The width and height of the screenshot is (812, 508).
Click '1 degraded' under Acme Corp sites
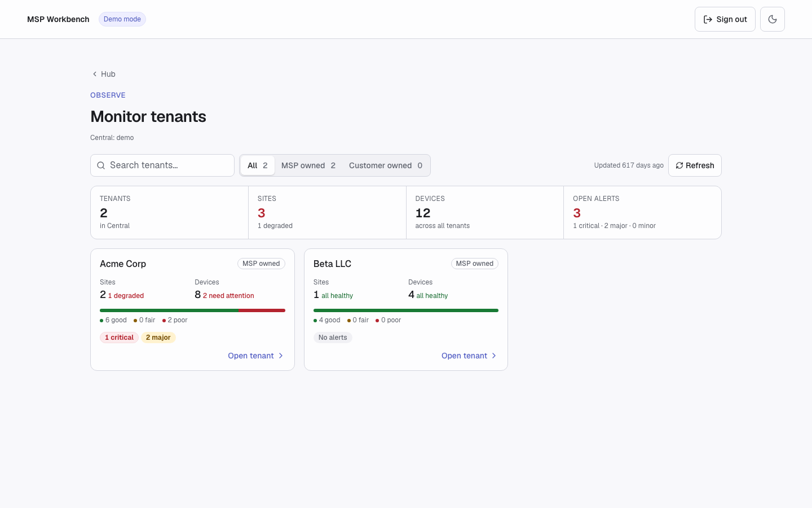126,296
